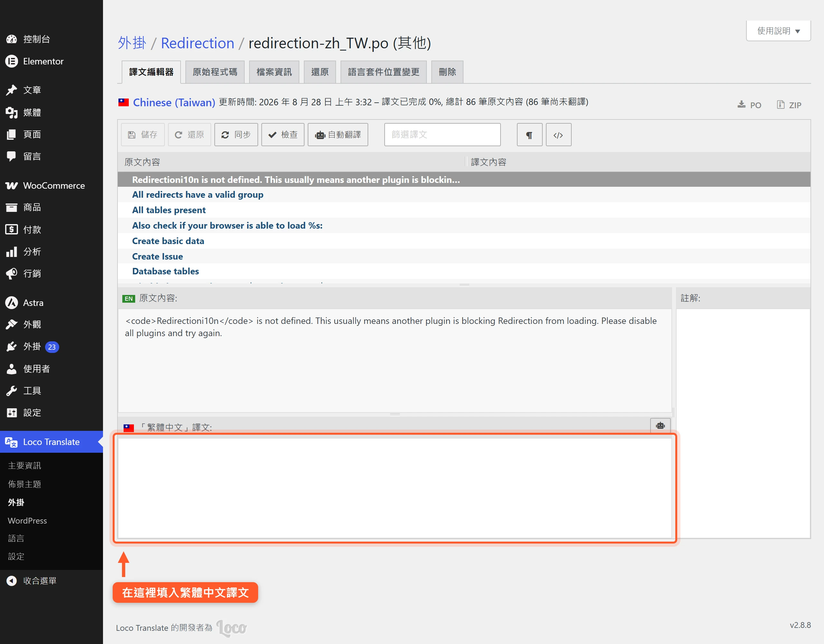The height and width of the screenshot is (644, 824).
Task: Click the 同步 sync button
Action: point(236,135)
